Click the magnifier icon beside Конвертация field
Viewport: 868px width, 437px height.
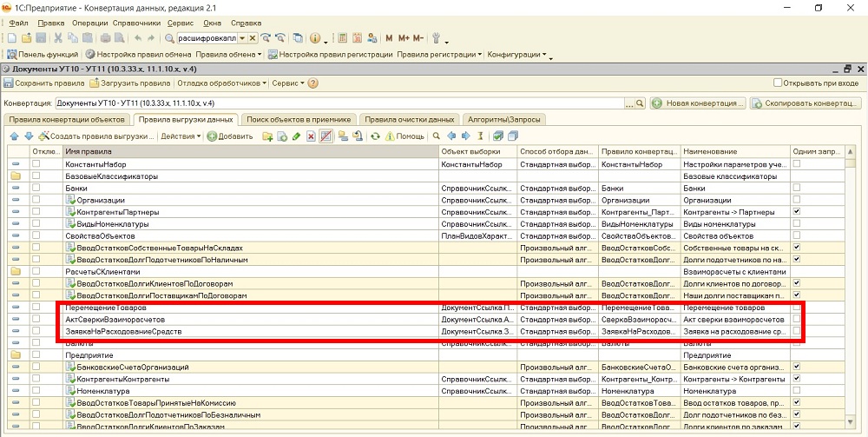click(x=641, y=103)
